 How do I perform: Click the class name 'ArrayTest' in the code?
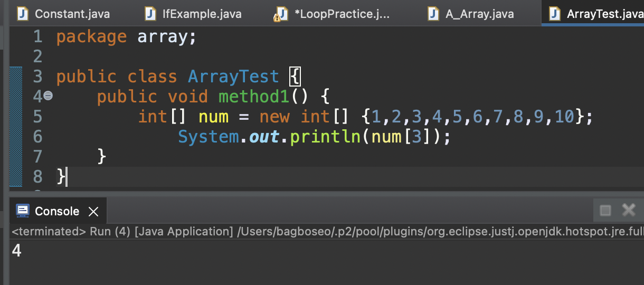click(233, 77)
